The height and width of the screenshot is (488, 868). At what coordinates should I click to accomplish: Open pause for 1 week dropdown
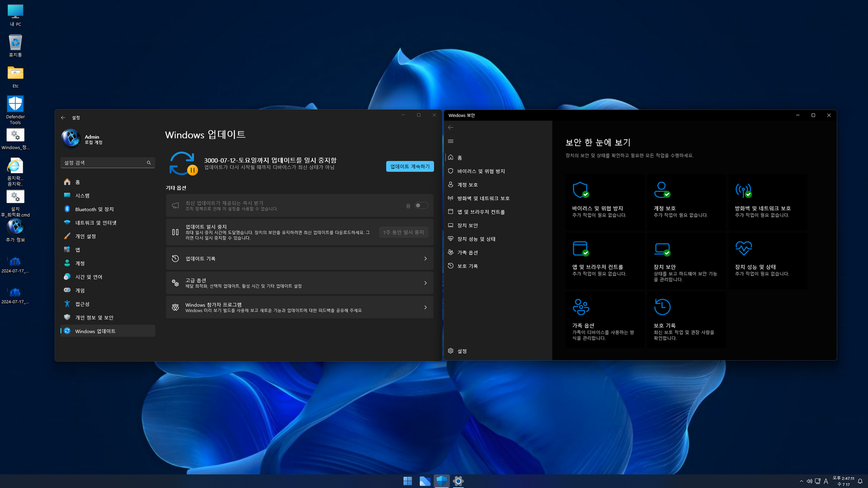[x=403, y=232]
